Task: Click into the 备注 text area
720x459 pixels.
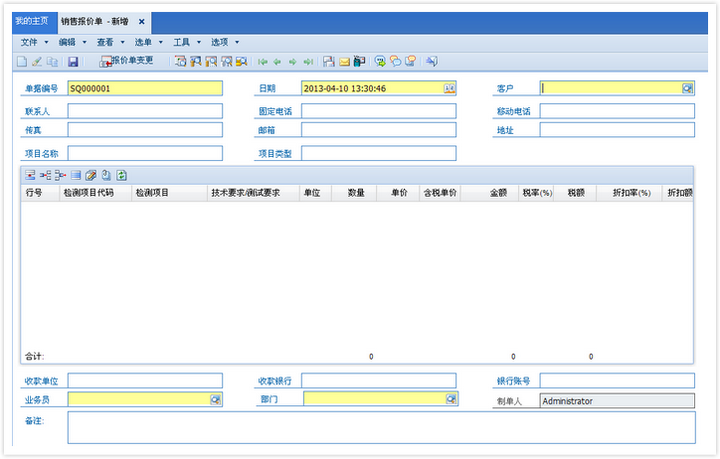Action: [382, 427]
